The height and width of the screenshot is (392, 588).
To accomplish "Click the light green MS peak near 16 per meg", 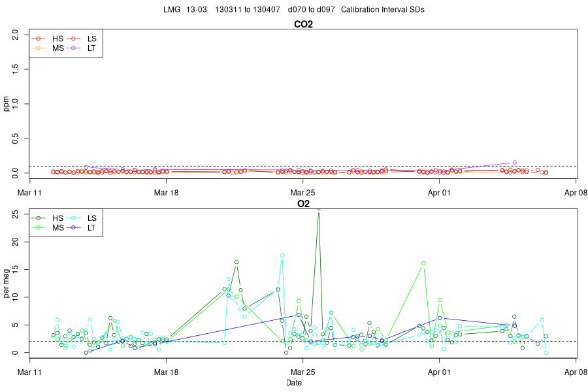I will 423,263.
